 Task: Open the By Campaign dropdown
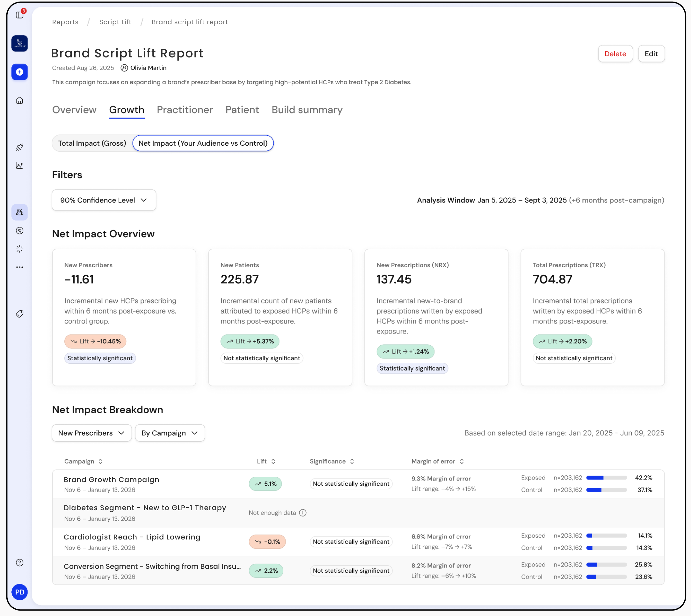[x=170, y=433]
